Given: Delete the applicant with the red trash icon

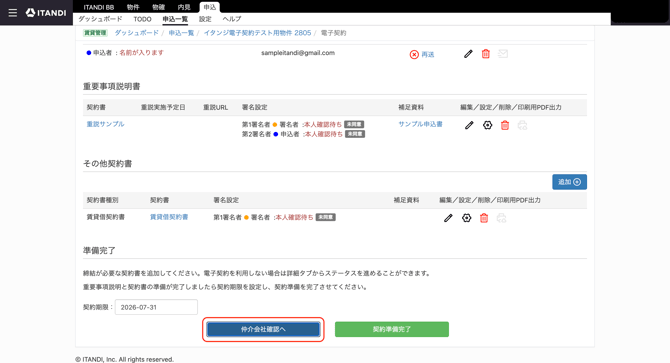Looking at the screenshot, I should [x=485, y=54].
